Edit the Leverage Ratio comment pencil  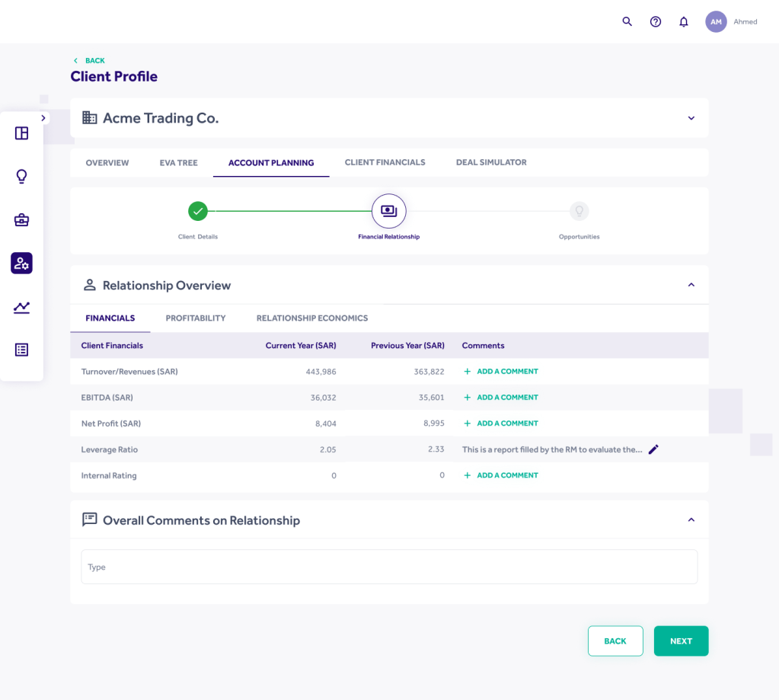pyautogui.click(x=653, y=449)
